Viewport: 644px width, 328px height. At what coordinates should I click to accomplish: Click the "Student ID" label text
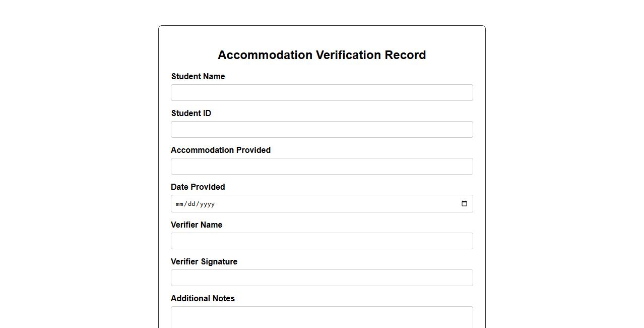[x=191, y=114]
